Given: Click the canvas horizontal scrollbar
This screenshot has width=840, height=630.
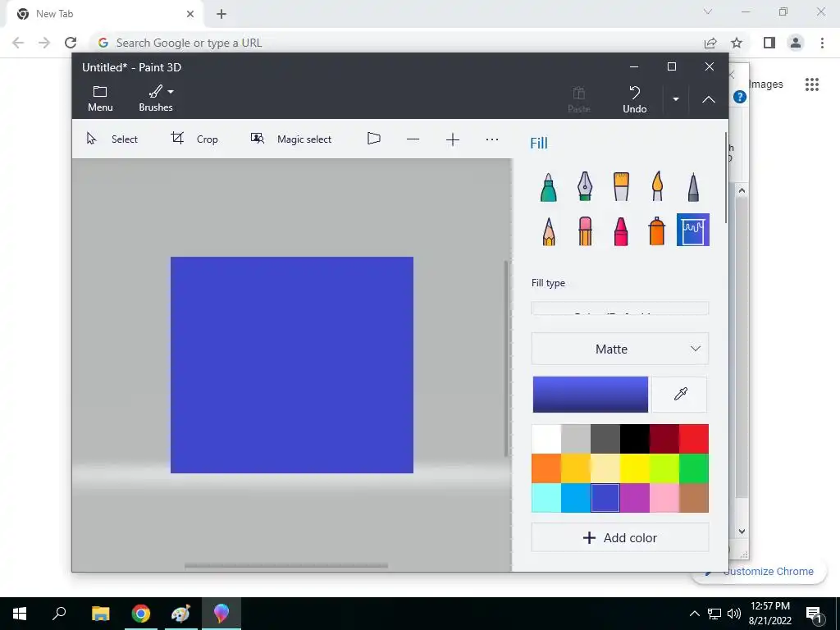Looking at the screenshot, I should pyautogui.click(x=286, y=566).
